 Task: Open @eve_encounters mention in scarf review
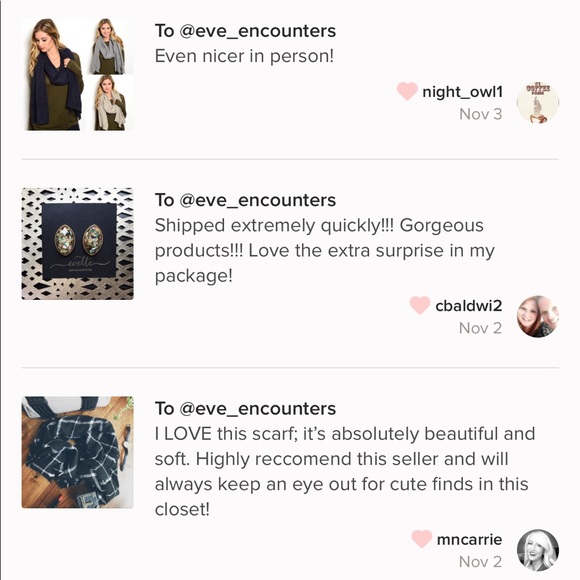click(x=257, y=409)
